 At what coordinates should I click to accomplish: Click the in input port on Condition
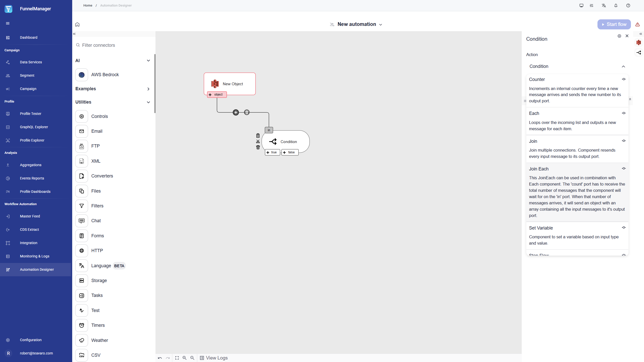(269, 130)
